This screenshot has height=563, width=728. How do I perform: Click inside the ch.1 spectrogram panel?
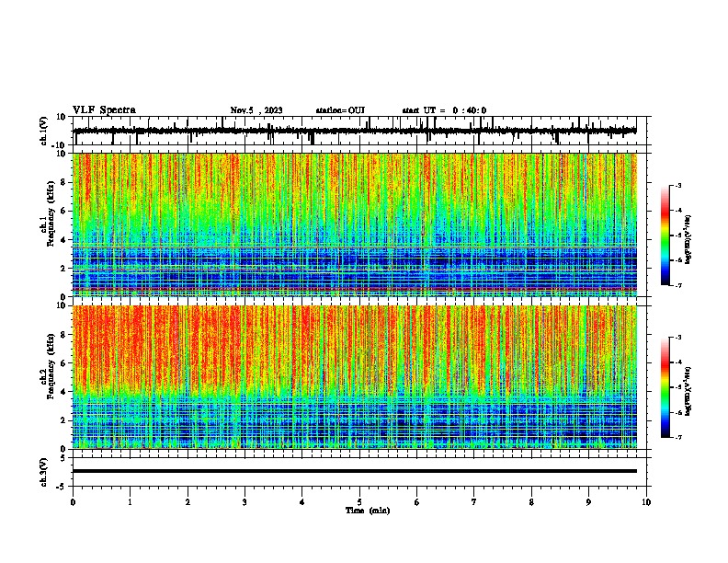pos(355,224)
